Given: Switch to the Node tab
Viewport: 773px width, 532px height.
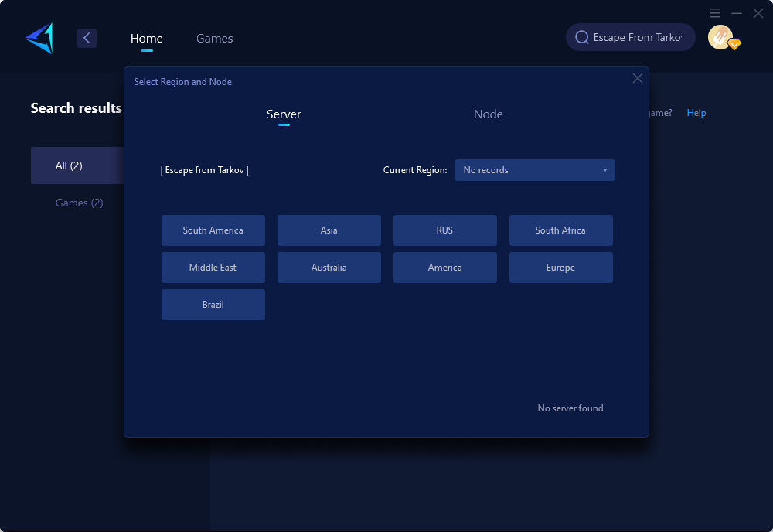Looking at the screenshot, I should point(488,114).
